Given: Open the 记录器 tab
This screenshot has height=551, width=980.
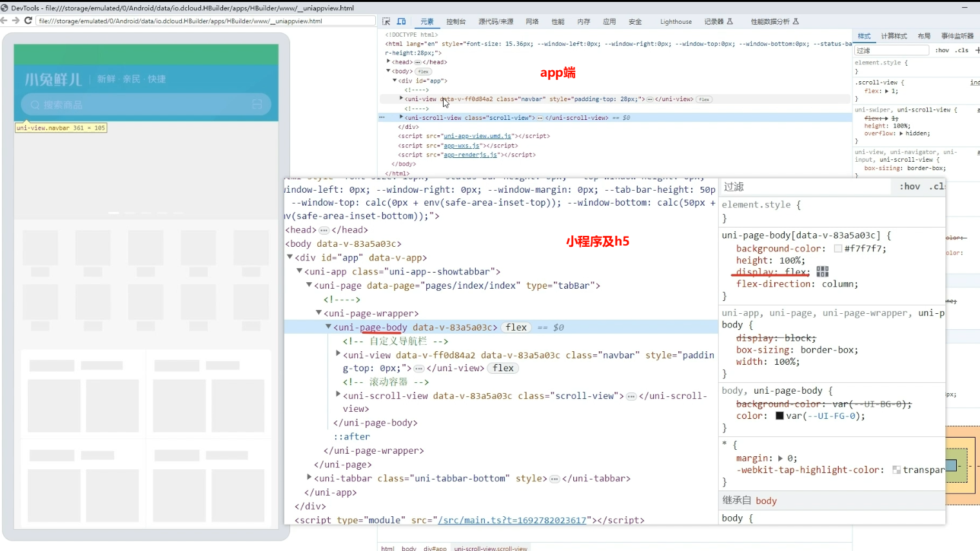Looking at the screenshot, I should tap(718, 22).
